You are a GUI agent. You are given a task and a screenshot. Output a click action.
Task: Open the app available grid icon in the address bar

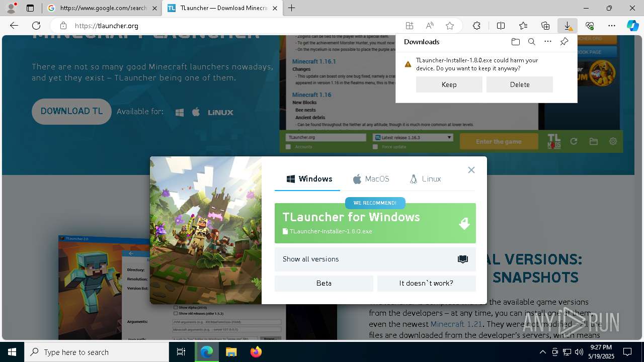410,26
